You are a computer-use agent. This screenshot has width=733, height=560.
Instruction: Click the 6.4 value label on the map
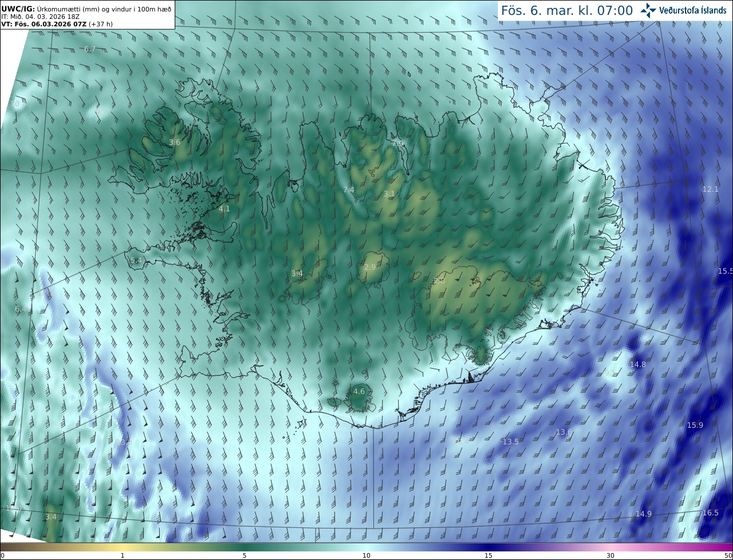point(21,309)
